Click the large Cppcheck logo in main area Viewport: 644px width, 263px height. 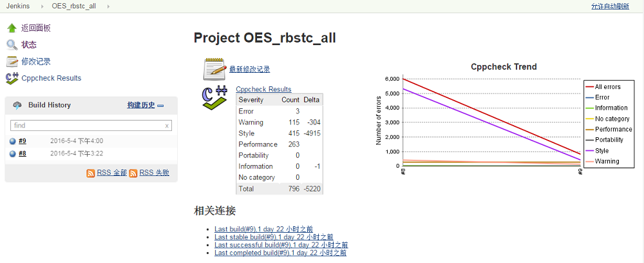point(215,97)
